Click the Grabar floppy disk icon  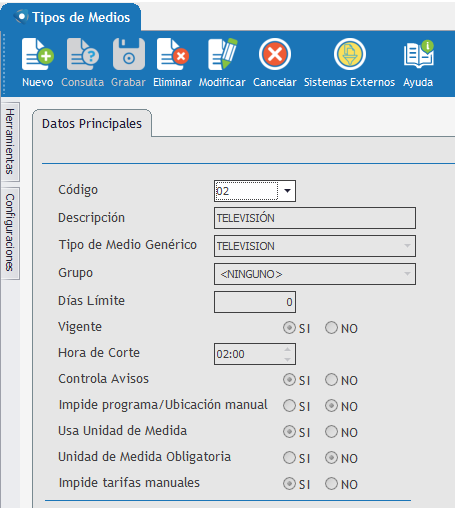coord(129,54)
